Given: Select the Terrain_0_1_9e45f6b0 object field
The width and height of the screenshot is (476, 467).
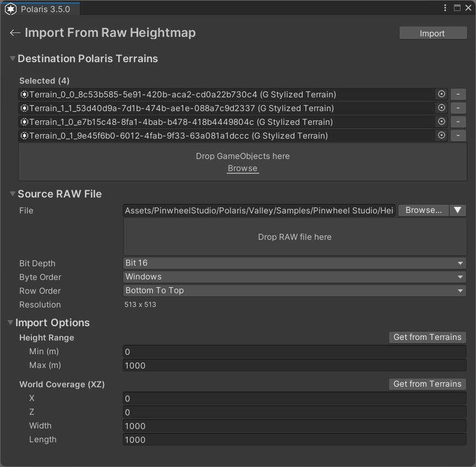Looking at the screenshot, I should 233,135.
